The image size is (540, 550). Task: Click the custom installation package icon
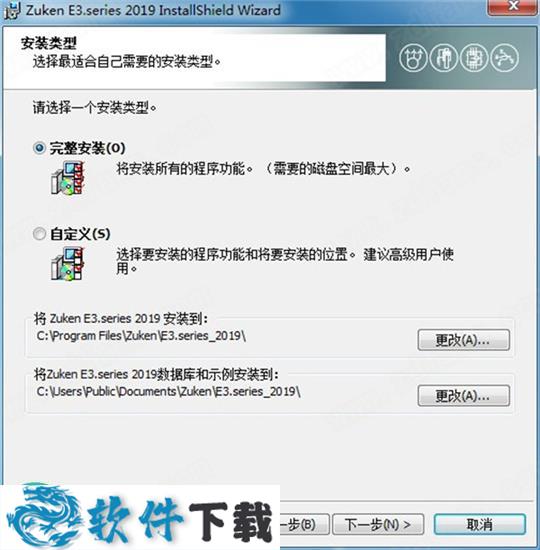68,263
